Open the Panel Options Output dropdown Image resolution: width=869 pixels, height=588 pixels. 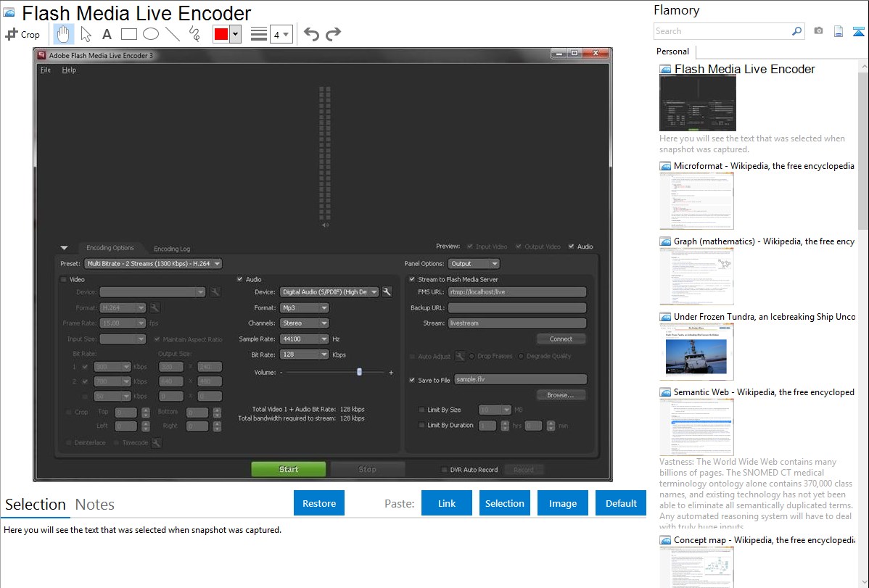click(x=474, y=263)
